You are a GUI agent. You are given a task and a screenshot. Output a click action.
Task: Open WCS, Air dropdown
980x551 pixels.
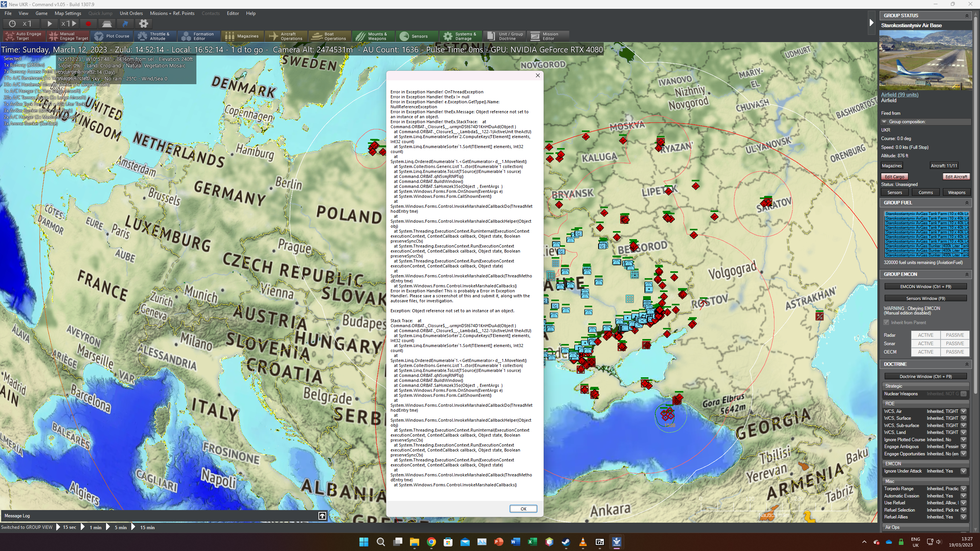964,411
